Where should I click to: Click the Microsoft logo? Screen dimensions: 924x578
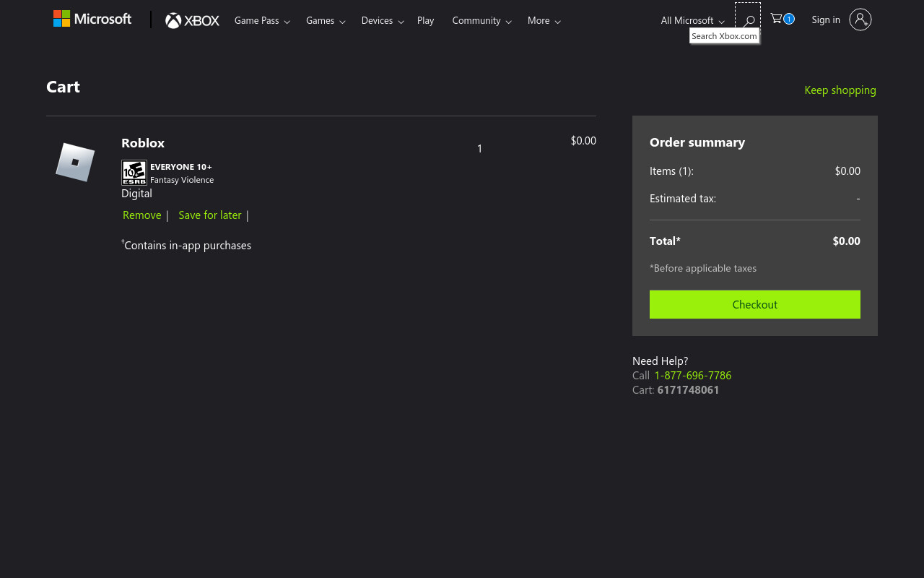(92, 19)
